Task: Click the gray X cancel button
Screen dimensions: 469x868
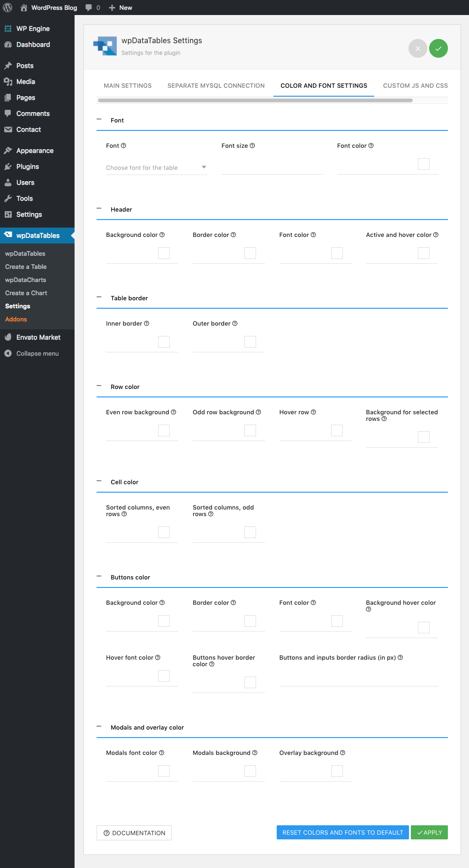Action: [x=417, y=48]
